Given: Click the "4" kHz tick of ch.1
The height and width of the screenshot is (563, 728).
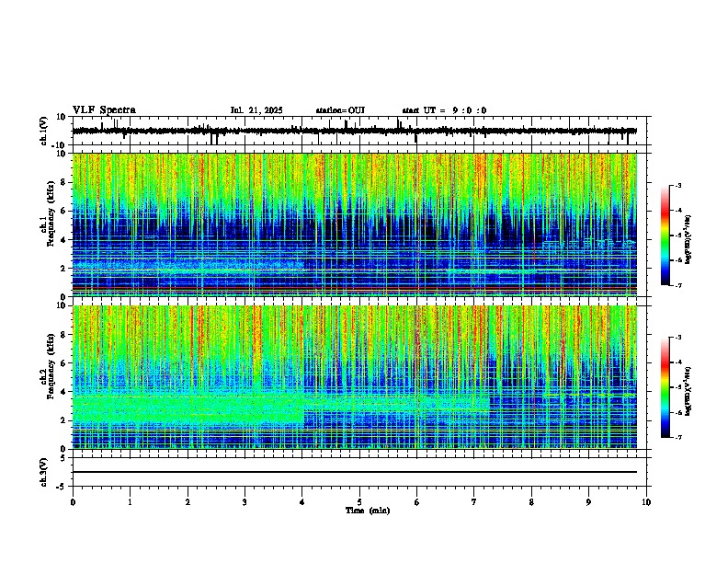Looking at the screenshot, I should (x=63, y=240).
